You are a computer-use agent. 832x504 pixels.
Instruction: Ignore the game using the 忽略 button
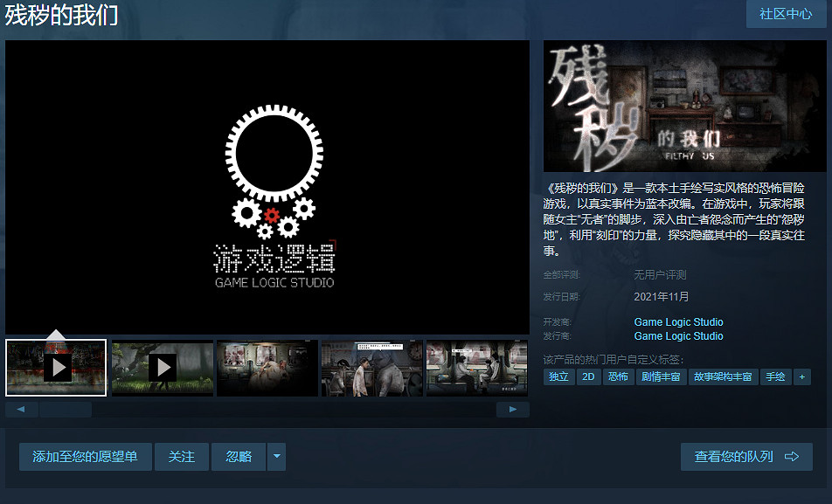click(238, 456)
